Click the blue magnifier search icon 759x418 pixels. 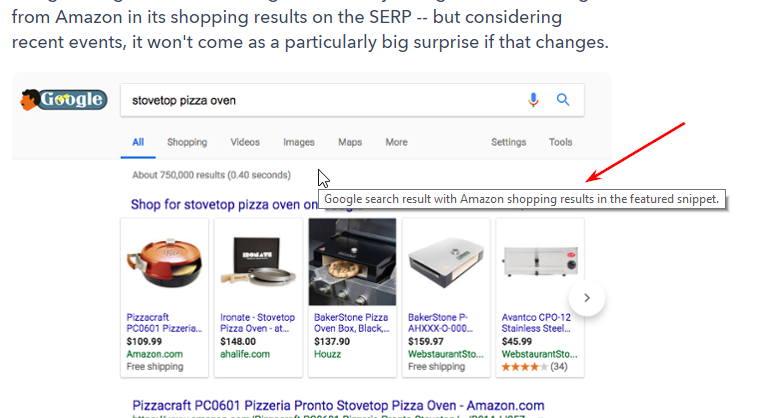[x=562, y=100]
